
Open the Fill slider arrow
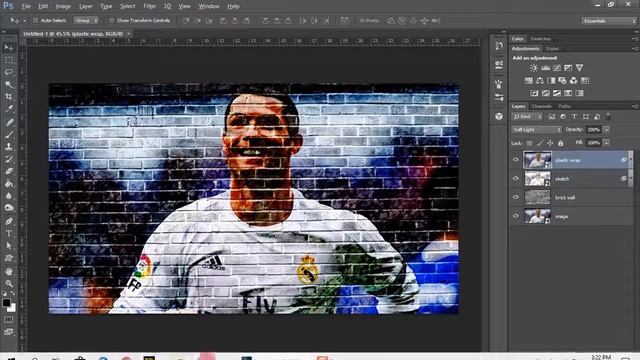click(606, 143)
